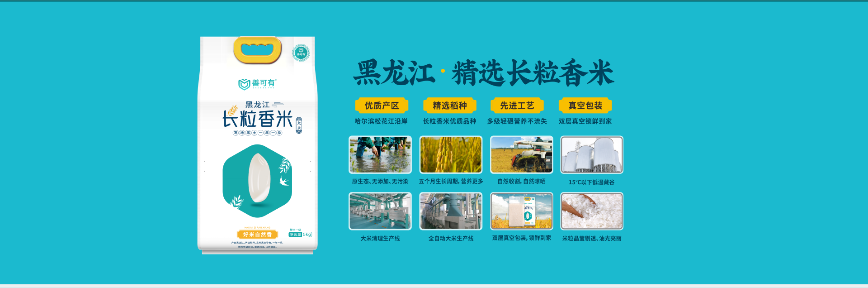View the harvester machine photo

click(x=522, y=154)
